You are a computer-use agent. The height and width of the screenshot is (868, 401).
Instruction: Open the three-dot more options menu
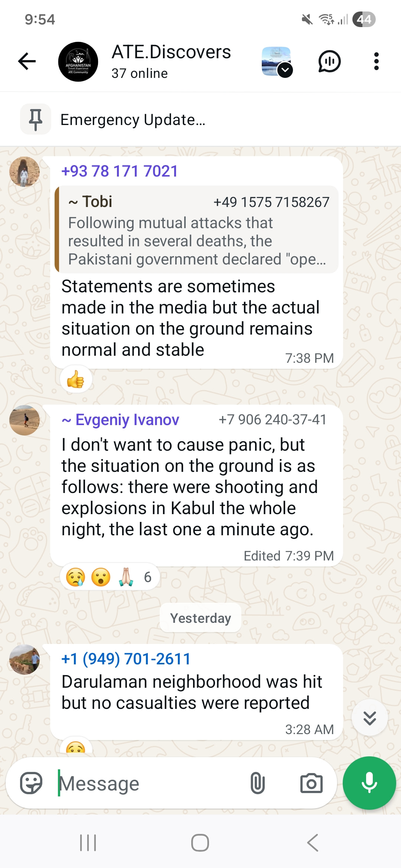pos(376,62)
